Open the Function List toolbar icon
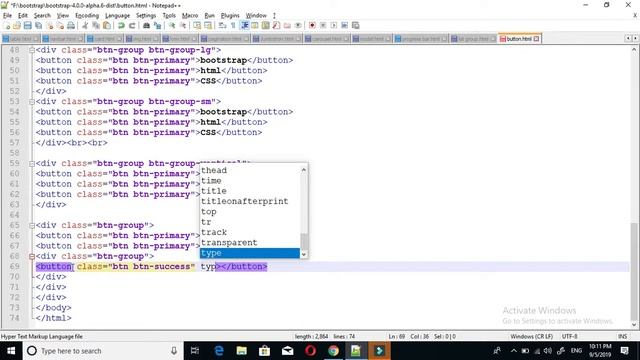This screenshot has height=360, width=640. click(x=276, y=25)
